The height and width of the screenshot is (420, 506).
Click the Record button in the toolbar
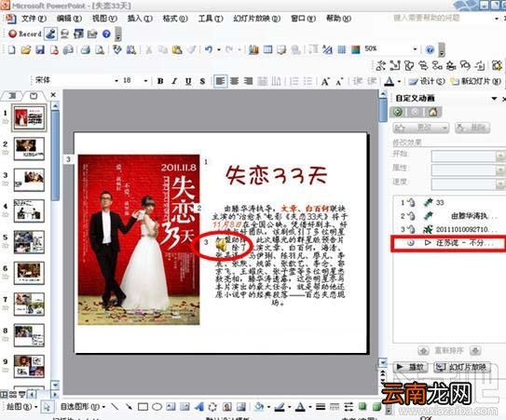25,34
